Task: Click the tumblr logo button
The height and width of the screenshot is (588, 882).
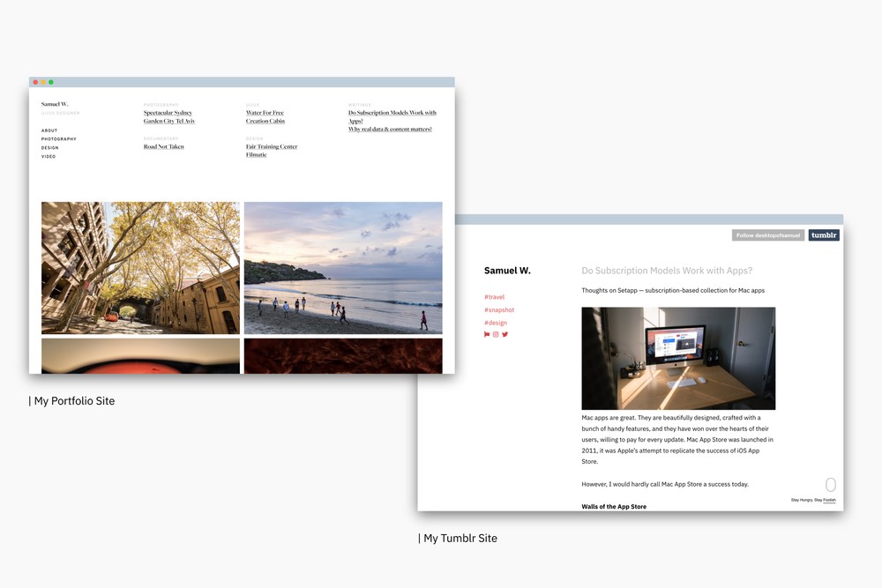Action: 824,235
